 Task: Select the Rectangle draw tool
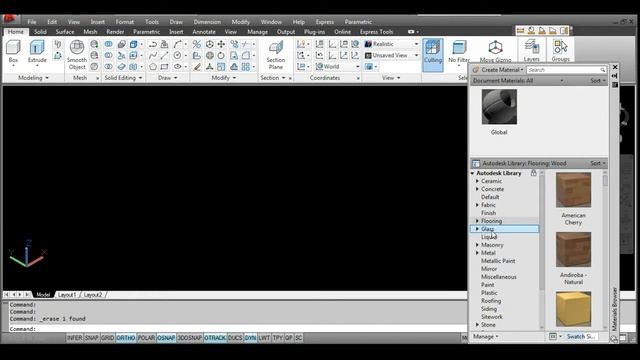[164, 67]
